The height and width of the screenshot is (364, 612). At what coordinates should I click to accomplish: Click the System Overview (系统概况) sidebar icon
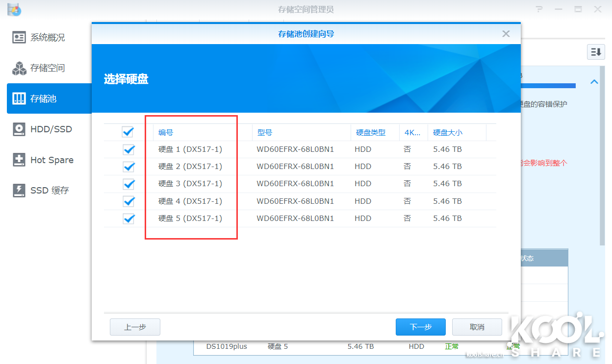click(x=19, y=38)
